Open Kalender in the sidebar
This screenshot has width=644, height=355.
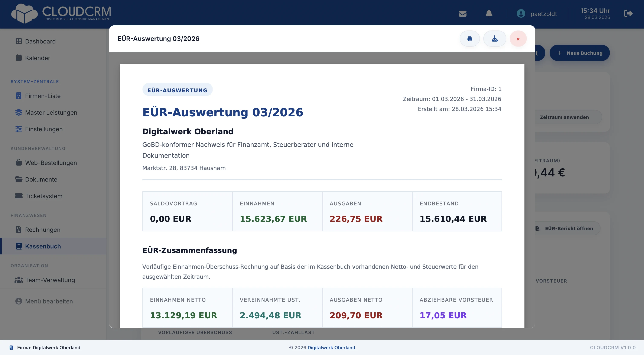coord(53,58)
